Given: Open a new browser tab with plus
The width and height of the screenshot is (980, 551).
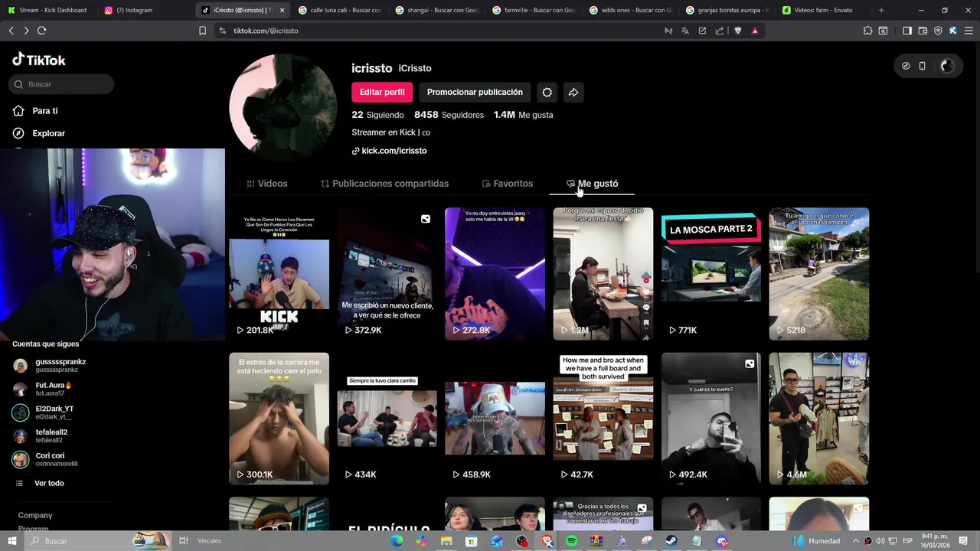Looking at the screenshot, I should coord(881,10).
